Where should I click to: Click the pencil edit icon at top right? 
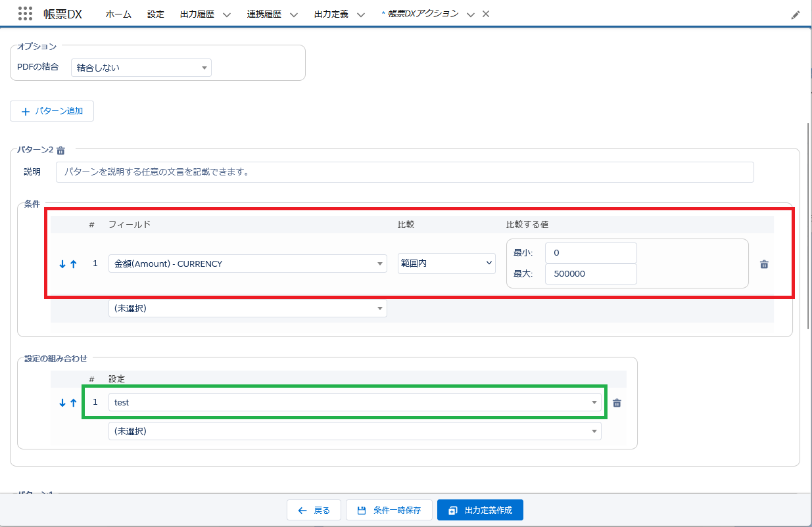click(x=796, y=14)
